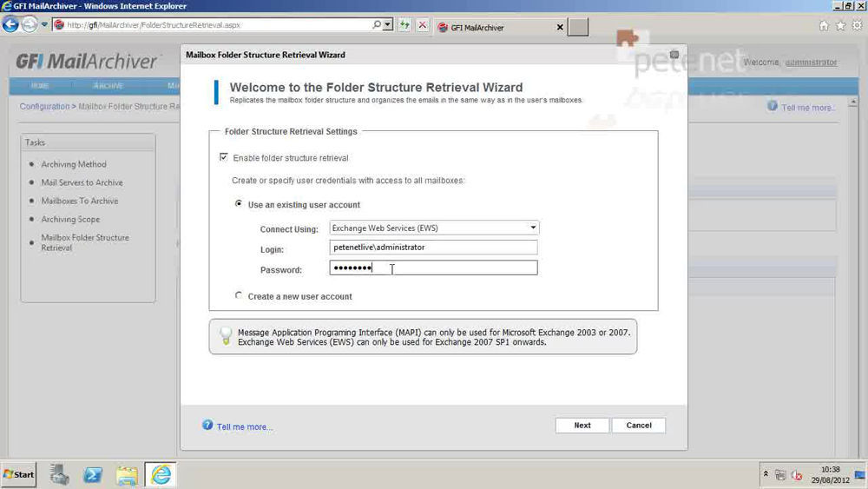Click the network tray icon
The height and width of the screenshot is (489, 868).
pyautogui.click(x=780, y=475)
